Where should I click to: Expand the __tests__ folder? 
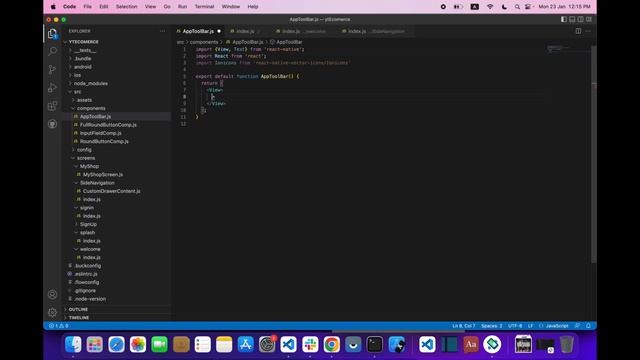coord(85,50)
